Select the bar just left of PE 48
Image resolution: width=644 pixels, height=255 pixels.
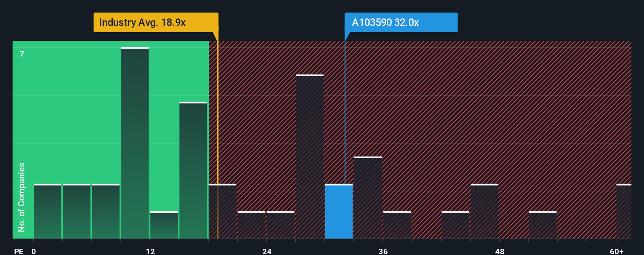[x=485, y=211]
